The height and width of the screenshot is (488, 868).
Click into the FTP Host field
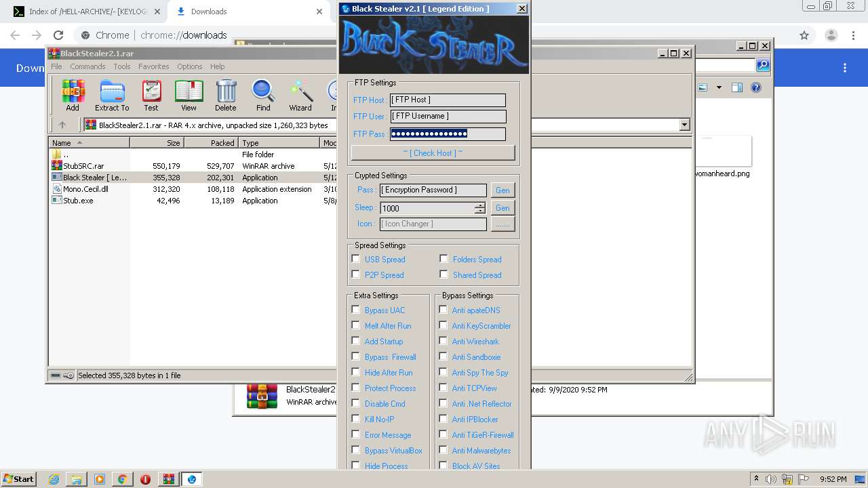(x=448, y=100)
